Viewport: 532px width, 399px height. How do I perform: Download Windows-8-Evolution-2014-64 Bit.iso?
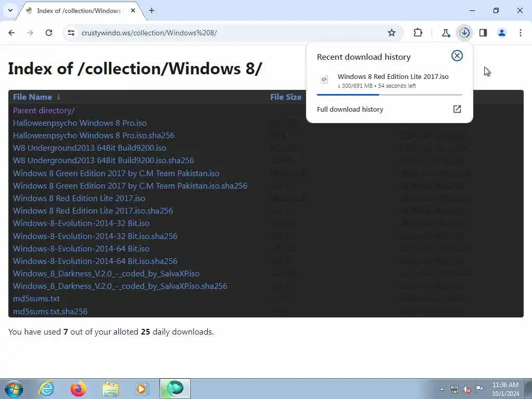81,249
